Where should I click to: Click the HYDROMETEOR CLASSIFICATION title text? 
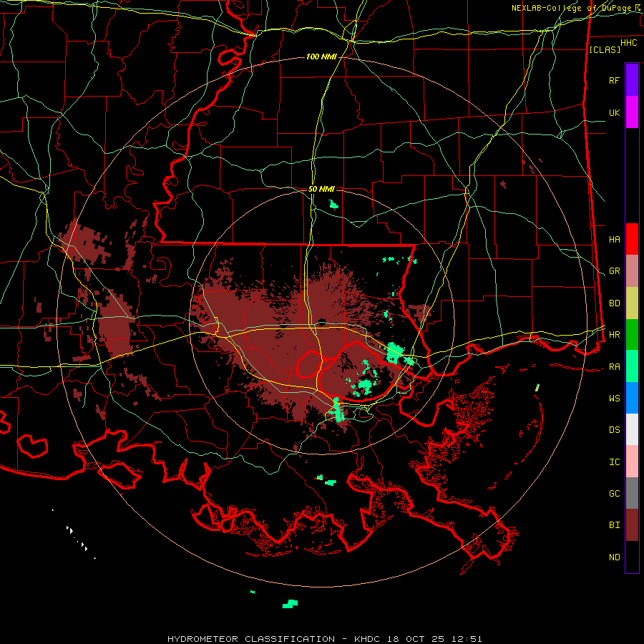(251, 639)
